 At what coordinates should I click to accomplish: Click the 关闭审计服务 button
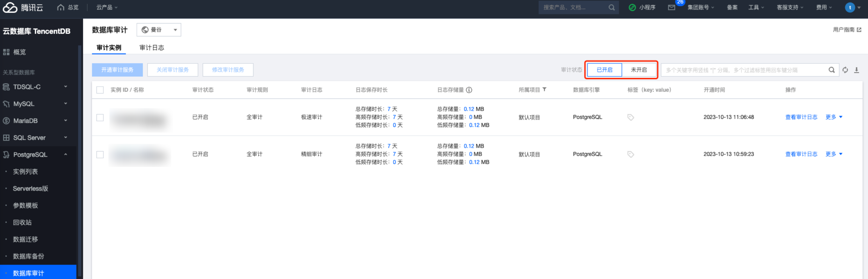coord(173,70)
